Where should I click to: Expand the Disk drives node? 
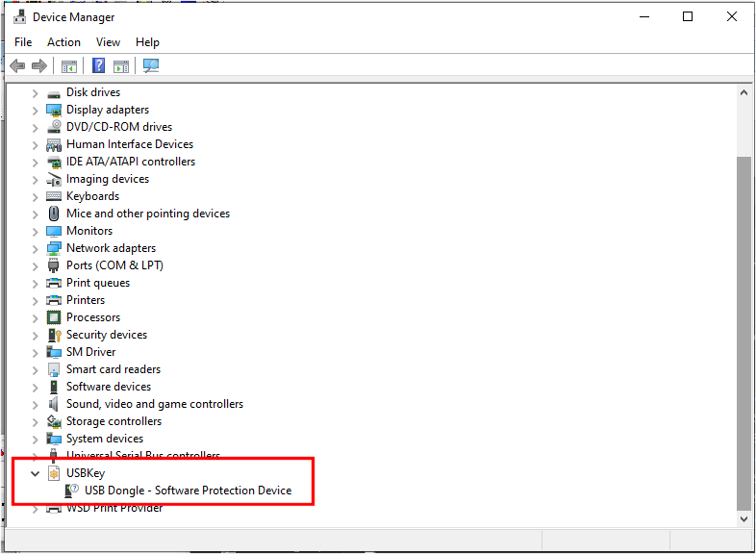coord(35,93)
